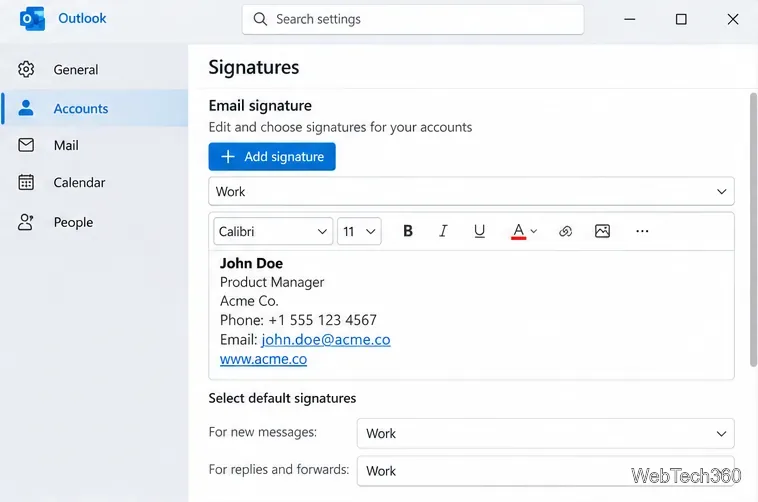Click the vertical scrollbar of signatures pane
This screenshot has width=758, height=502.
point(753,230)
